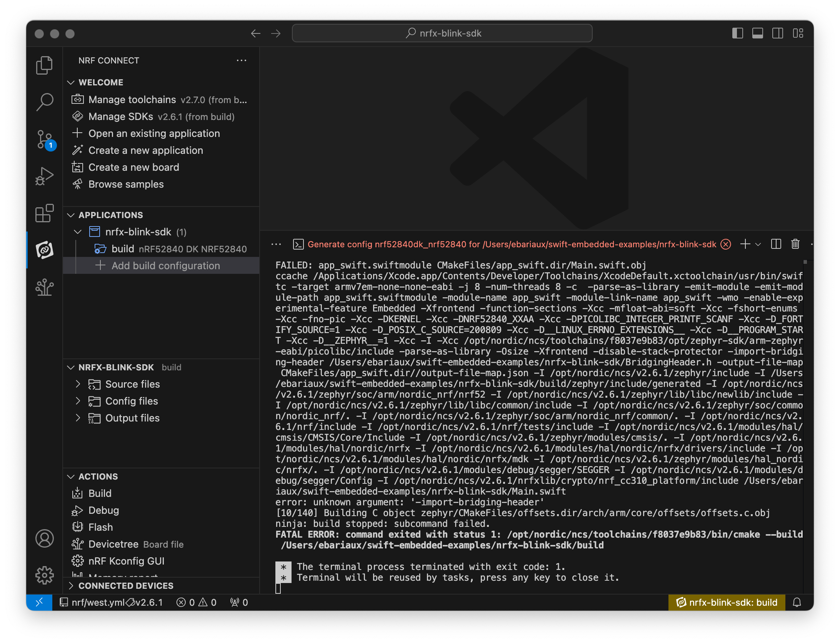Screen dimensions: 840x643
Task: Click nrf/west.yml v2.6.1 status item
Action: click(112, 602)
